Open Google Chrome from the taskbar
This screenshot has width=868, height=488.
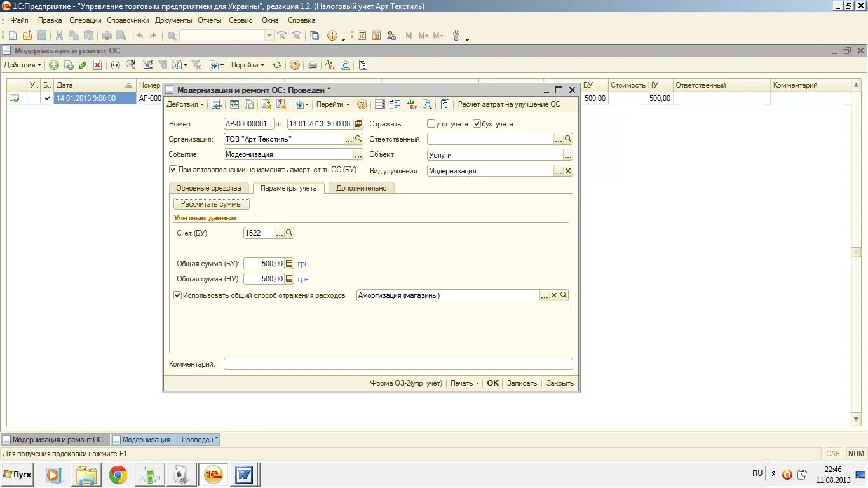(x=118, y=475)
